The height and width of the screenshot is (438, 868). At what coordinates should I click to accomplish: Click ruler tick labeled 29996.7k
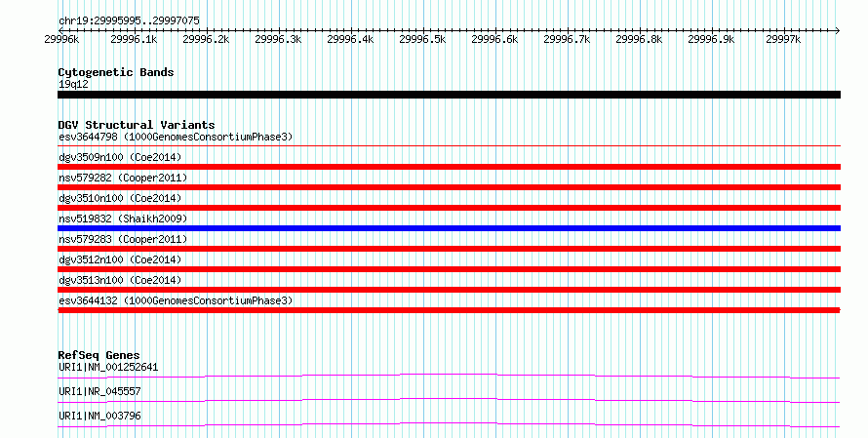(567, 39)
